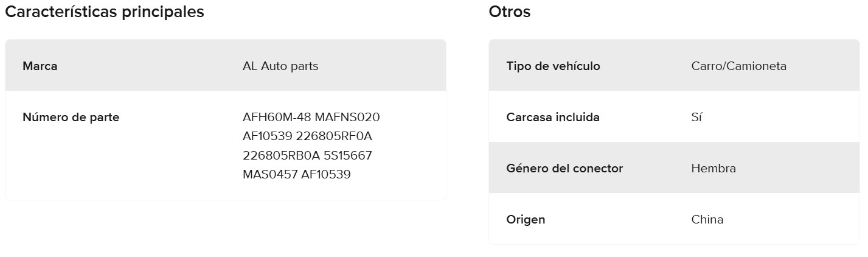Click AF10539 right after MAS0457

326,175
